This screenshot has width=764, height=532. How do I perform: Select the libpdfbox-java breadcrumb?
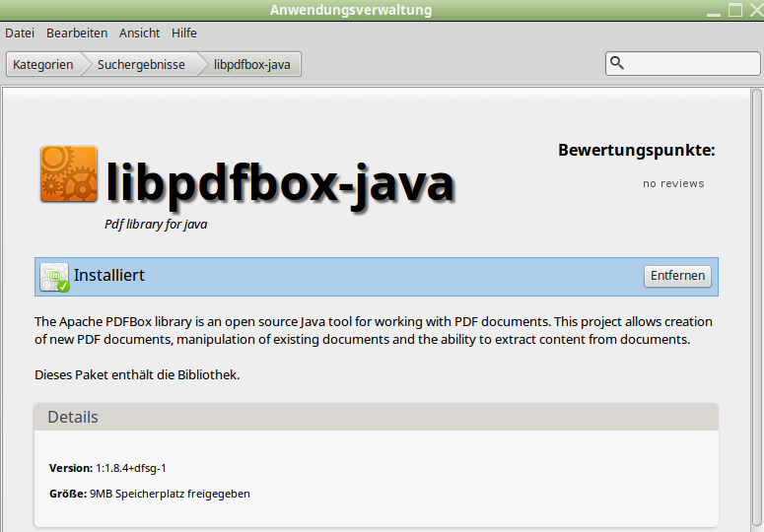252,65
